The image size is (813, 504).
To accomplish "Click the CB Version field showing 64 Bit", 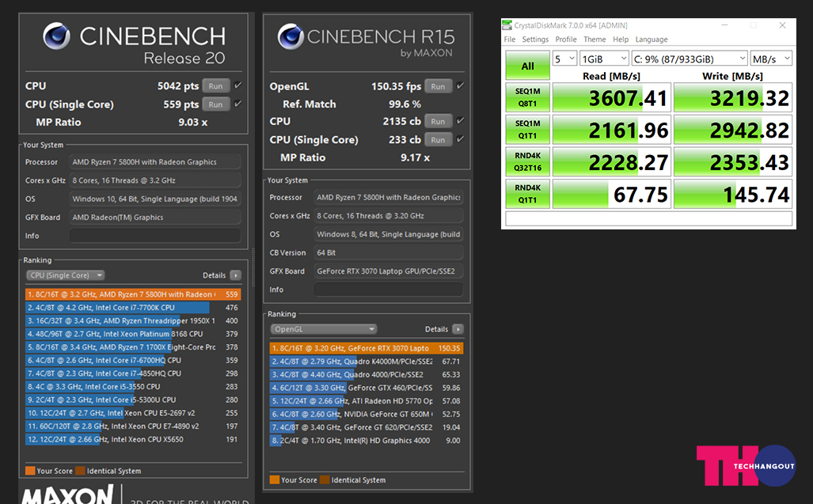I will point(389,252).
